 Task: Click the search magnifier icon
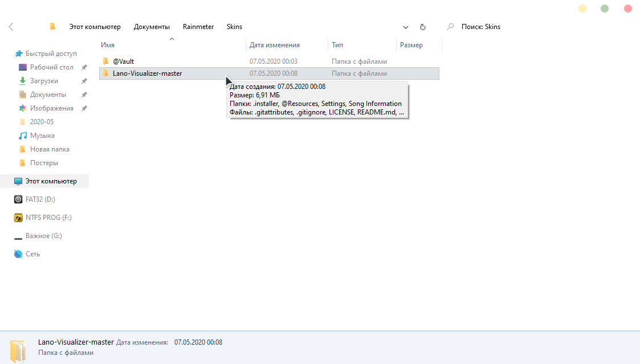451,27
